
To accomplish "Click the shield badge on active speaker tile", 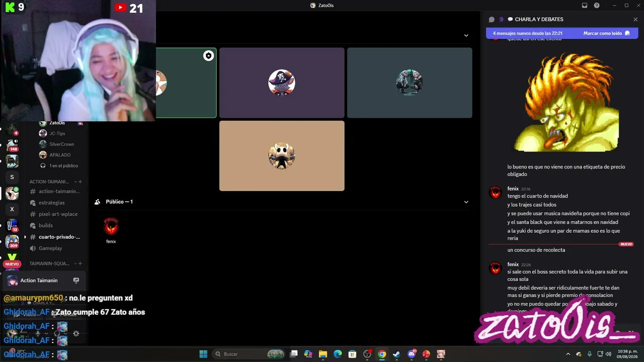I will (208, 56).
